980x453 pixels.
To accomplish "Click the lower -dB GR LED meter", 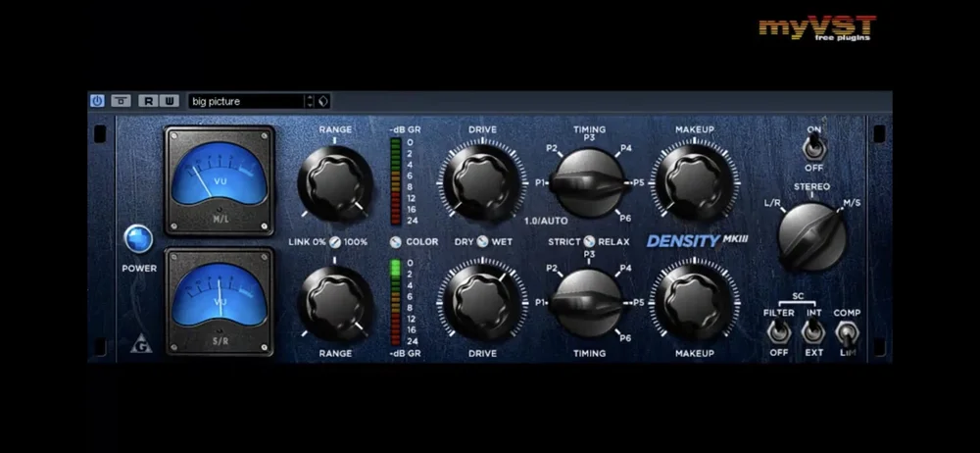I will coord(396,302).
